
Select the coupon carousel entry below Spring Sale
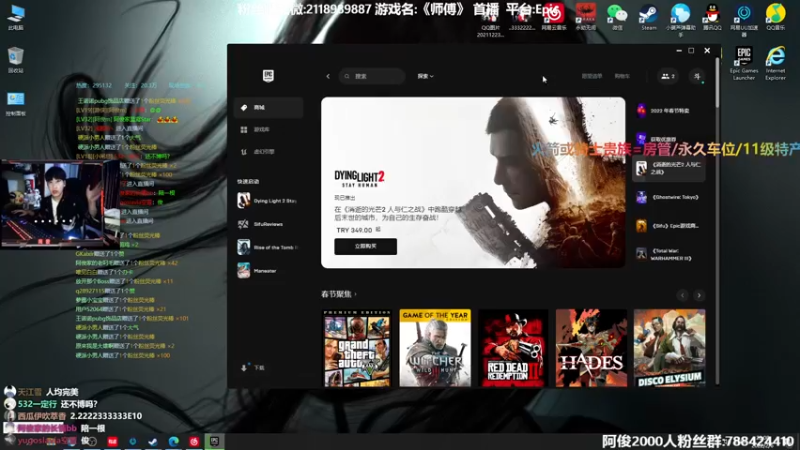(669, 139)
